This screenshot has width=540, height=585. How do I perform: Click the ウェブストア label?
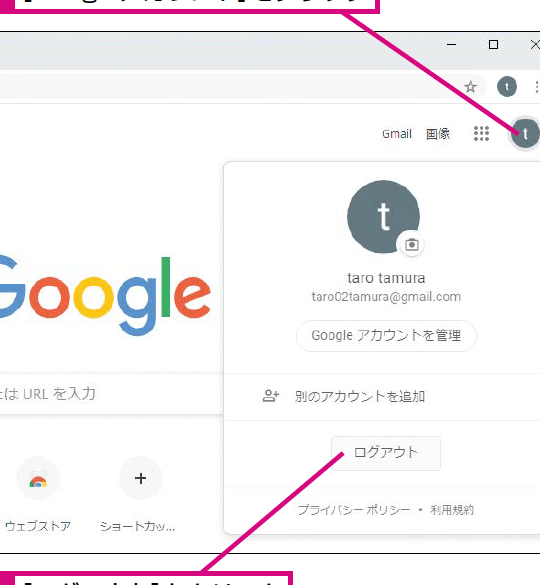38,526
